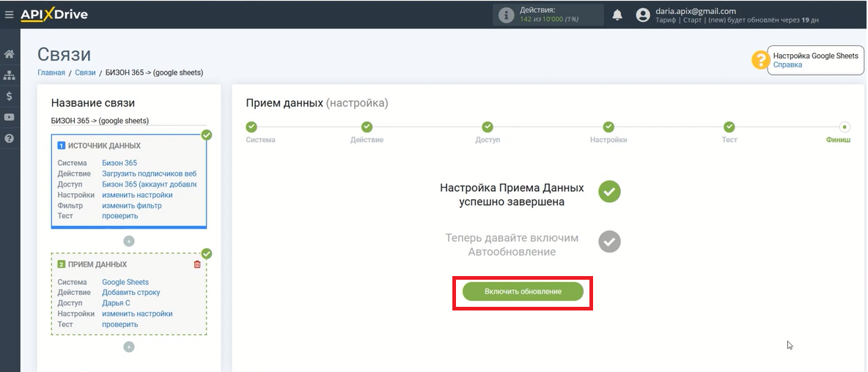Open Google Sheets system link
868x372 pixels.
125,282
